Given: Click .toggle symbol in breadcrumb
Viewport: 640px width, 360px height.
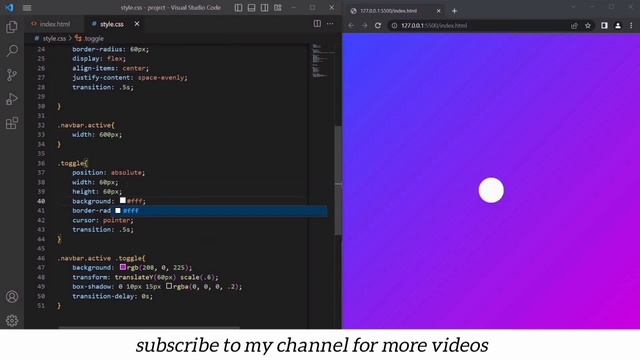Looking at the screenshot, I should tap(93, 38).
